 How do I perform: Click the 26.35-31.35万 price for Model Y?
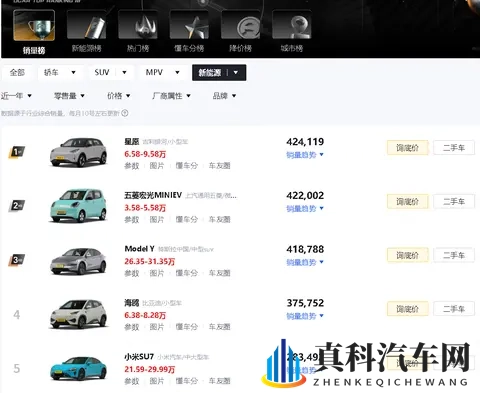pos(149,261)
